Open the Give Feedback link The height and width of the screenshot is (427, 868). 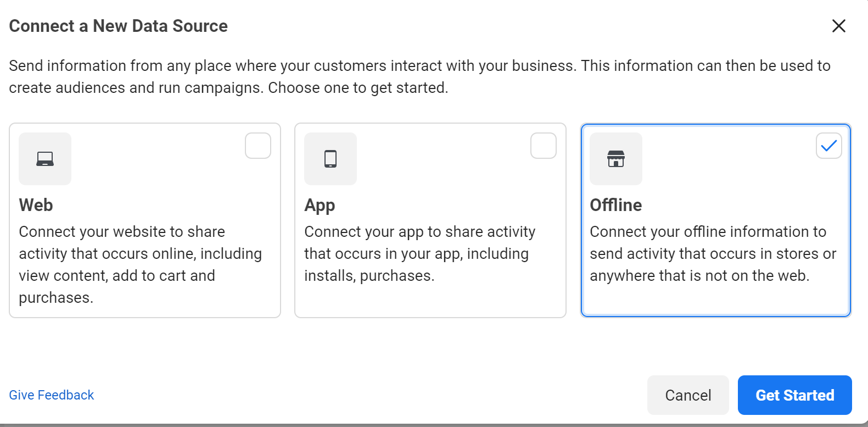(52, 395)
